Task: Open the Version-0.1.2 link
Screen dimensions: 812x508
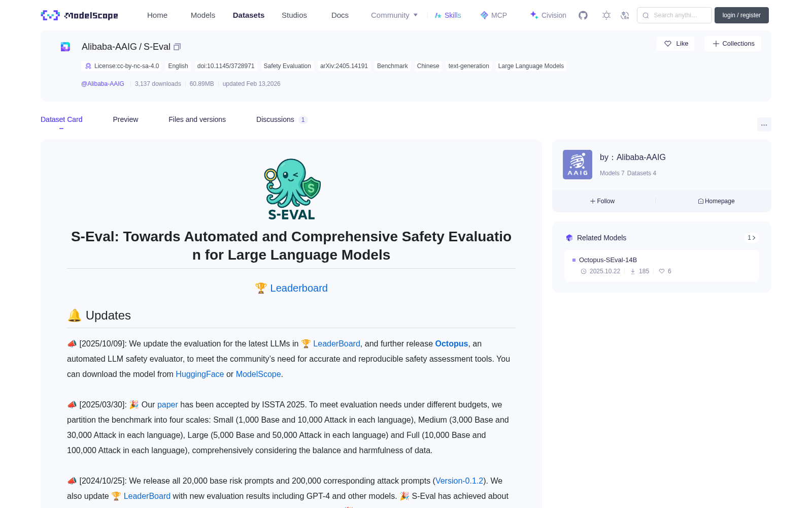Action: coord(459,481)
